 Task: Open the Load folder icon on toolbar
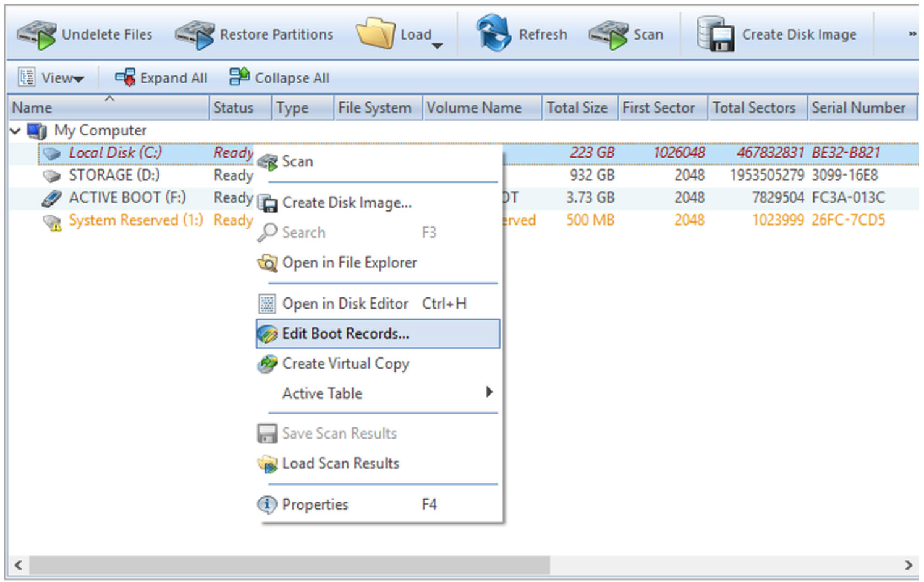374,32
